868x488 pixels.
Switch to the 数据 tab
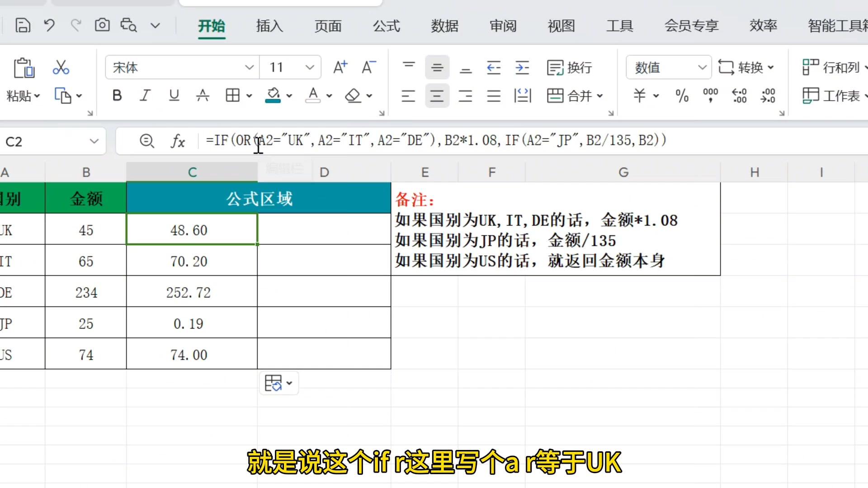pos(445,26)
